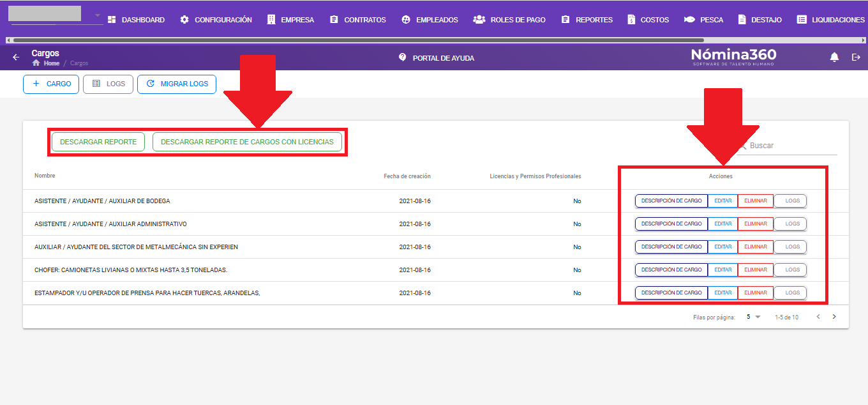
Task: Click Descargar Reporte button
Action: pyautogui.click(x=98, y=142)
